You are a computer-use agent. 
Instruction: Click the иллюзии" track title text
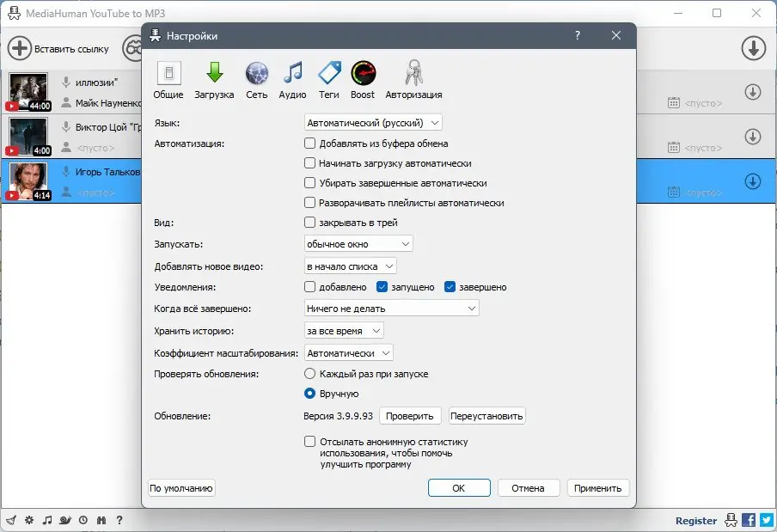[96, 83]
